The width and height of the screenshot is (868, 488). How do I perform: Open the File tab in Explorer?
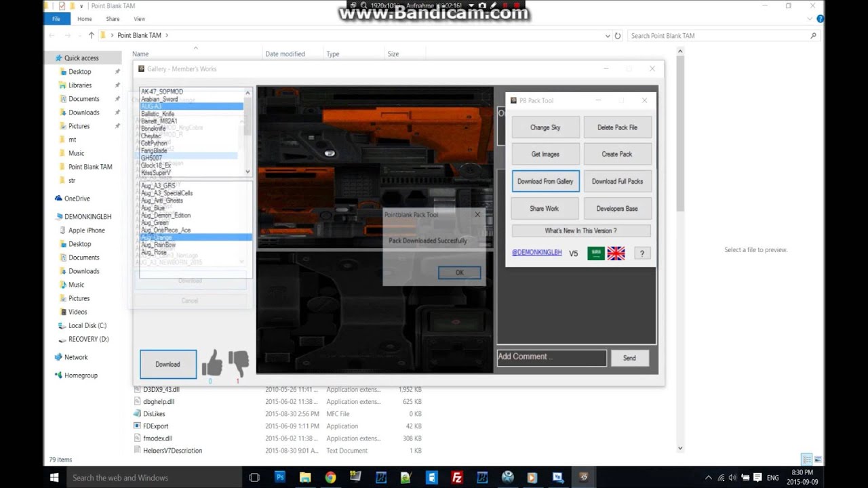click(56, 19)
